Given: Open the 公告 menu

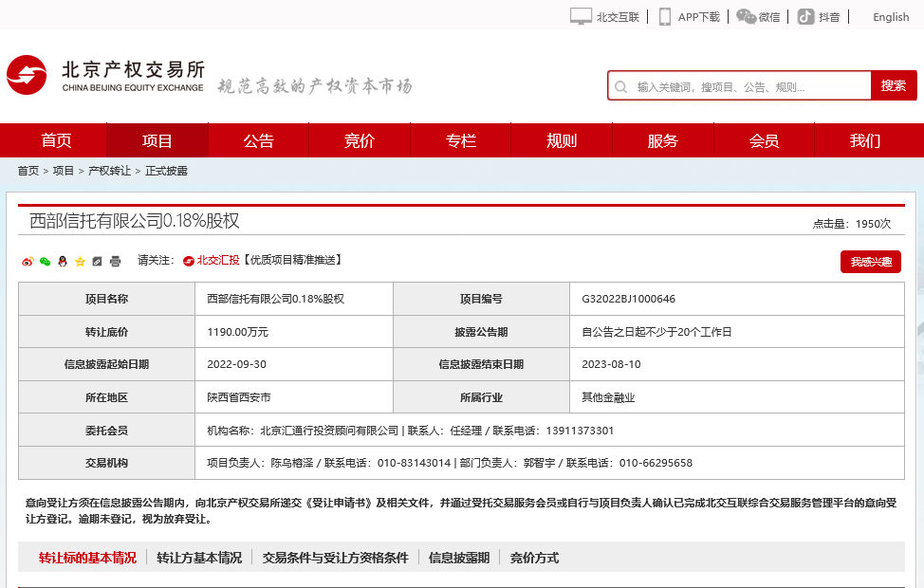Looking at the screenshot, I should 258,139.
